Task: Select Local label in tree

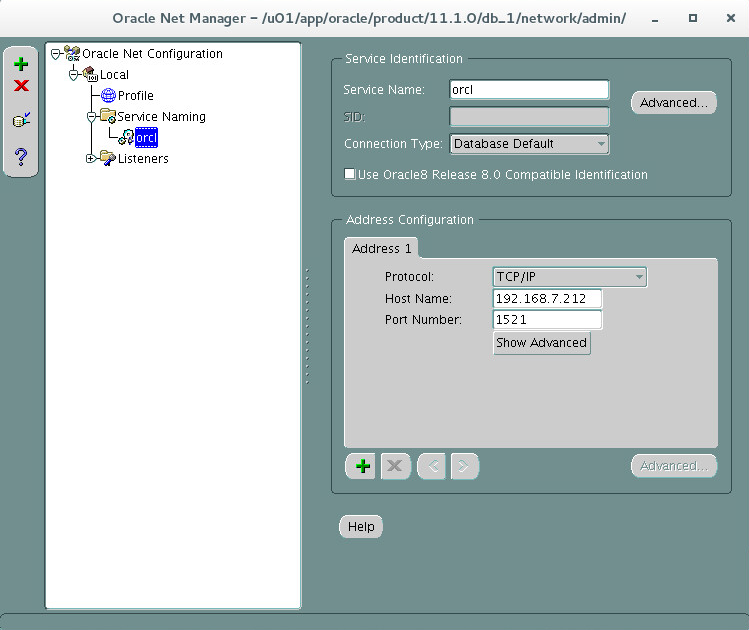Action: [114, 75]
